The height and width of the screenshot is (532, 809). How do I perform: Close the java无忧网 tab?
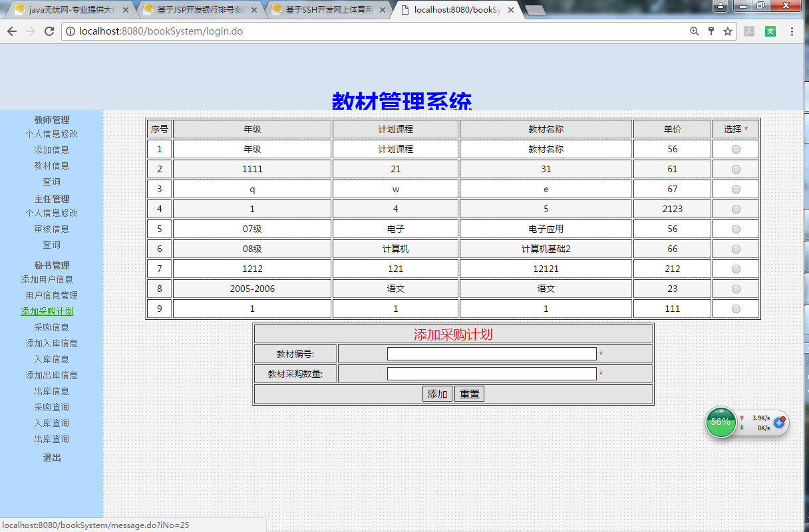pyautogui.click(x=126, y=10)
